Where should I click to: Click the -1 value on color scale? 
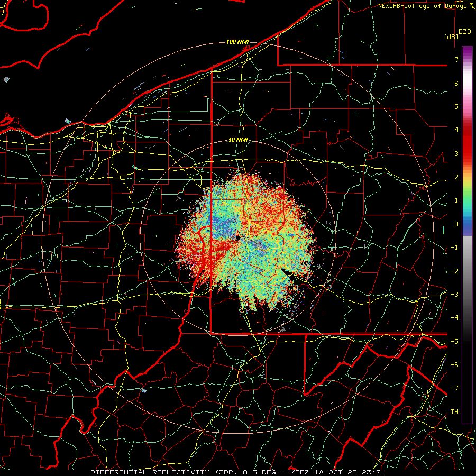click(x=454, y=248)
